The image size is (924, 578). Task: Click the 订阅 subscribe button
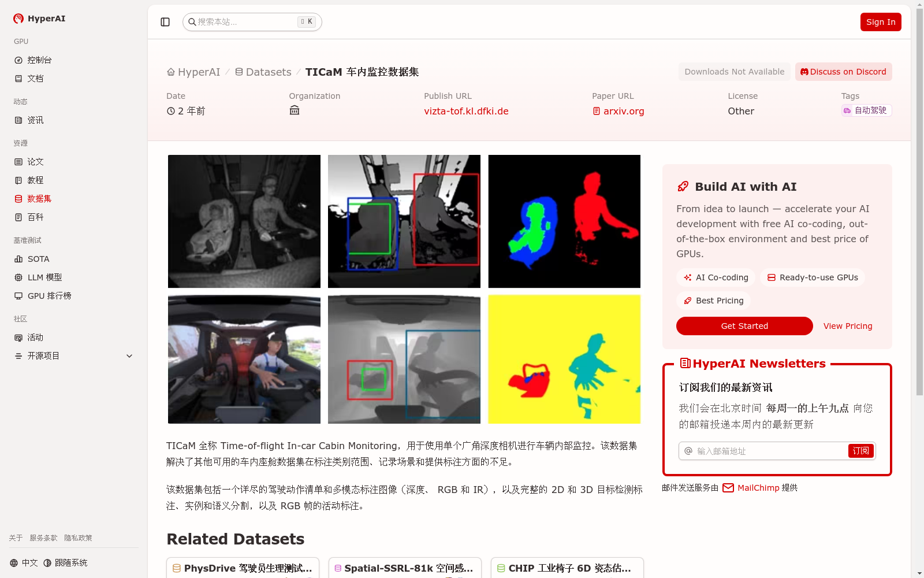click(860, 451)
